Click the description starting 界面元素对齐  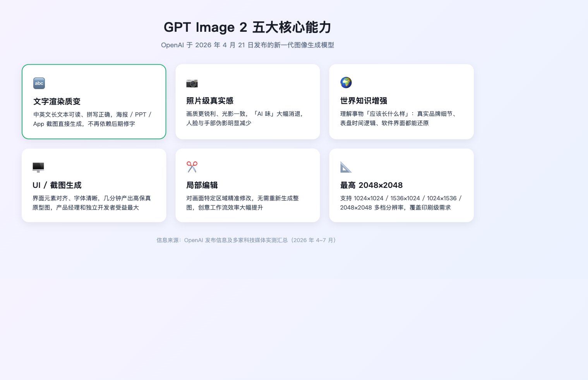coord(92,203)
